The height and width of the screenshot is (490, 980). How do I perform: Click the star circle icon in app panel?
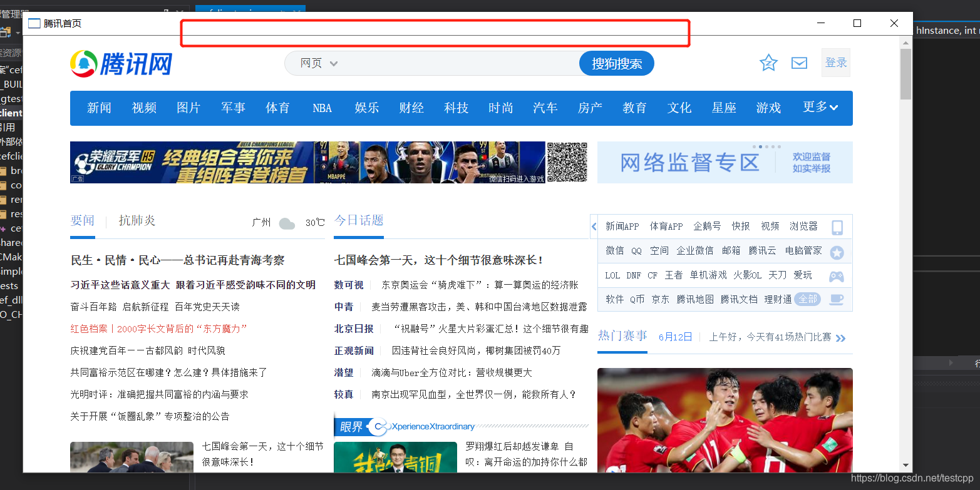pos(837,252)
